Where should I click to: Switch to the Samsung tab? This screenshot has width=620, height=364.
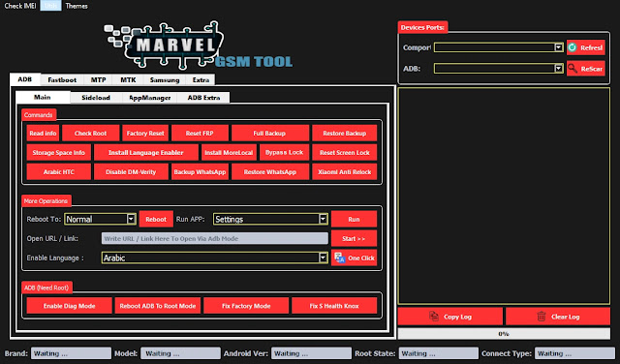point(165,79)
